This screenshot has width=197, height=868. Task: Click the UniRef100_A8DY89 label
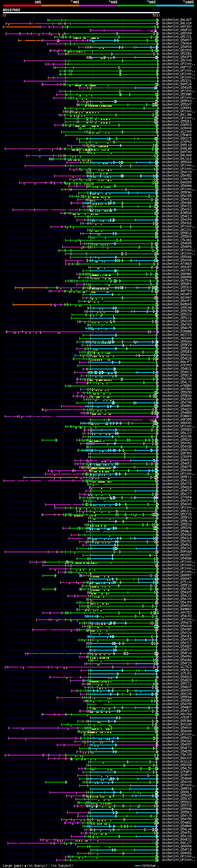[x=177, y=33]
